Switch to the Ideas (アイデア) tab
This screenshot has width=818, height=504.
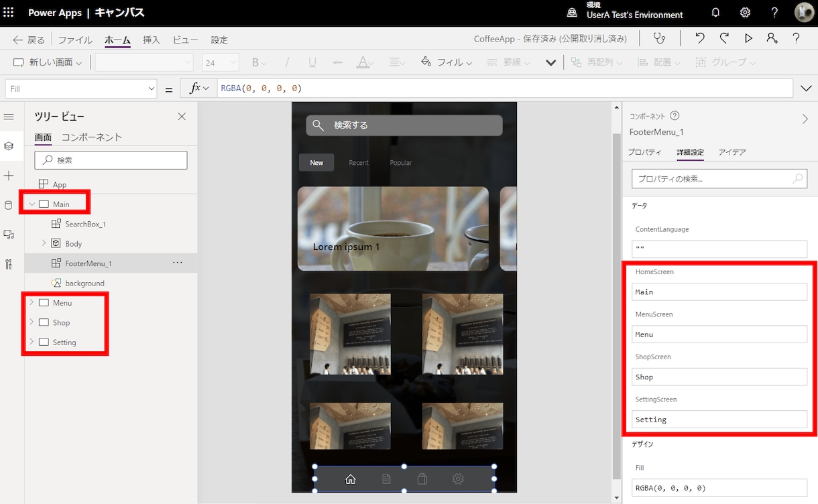732,152
